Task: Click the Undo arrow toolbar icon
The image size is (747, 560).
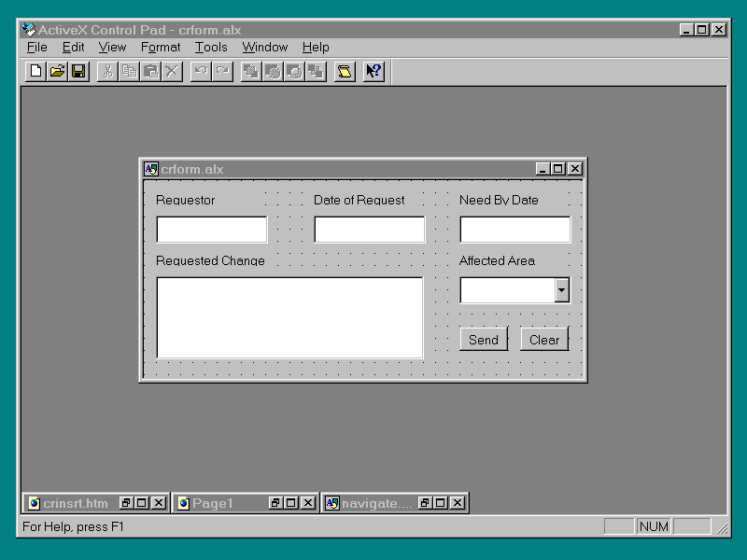Action: [x=201, y=72]
